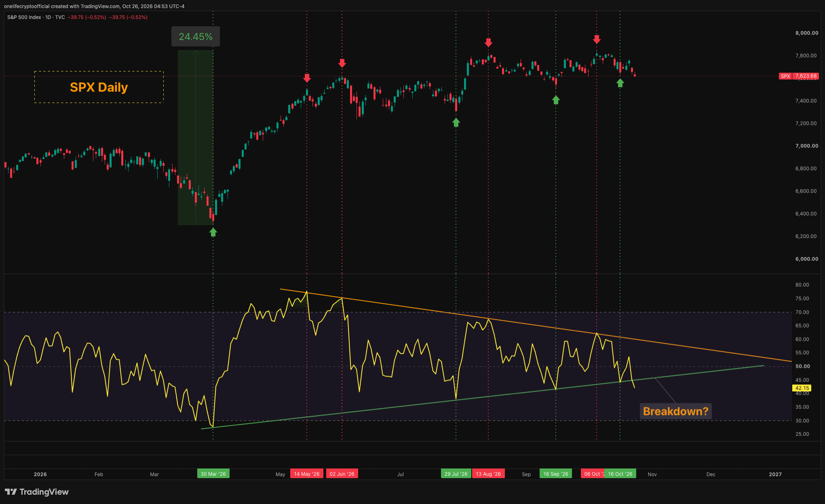Select the 24.45% gain label
825x504 pixels.
coord(196,37)
